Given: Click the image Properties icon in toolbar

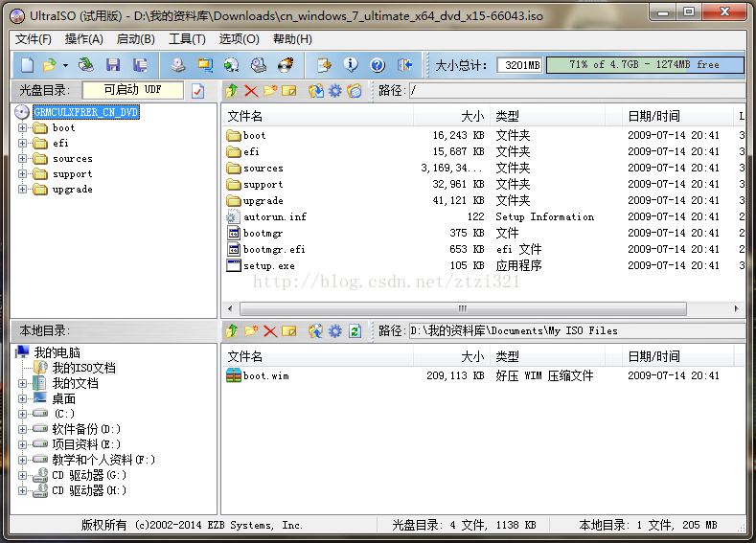Looking at the screenshot, I should coord(324,64).
